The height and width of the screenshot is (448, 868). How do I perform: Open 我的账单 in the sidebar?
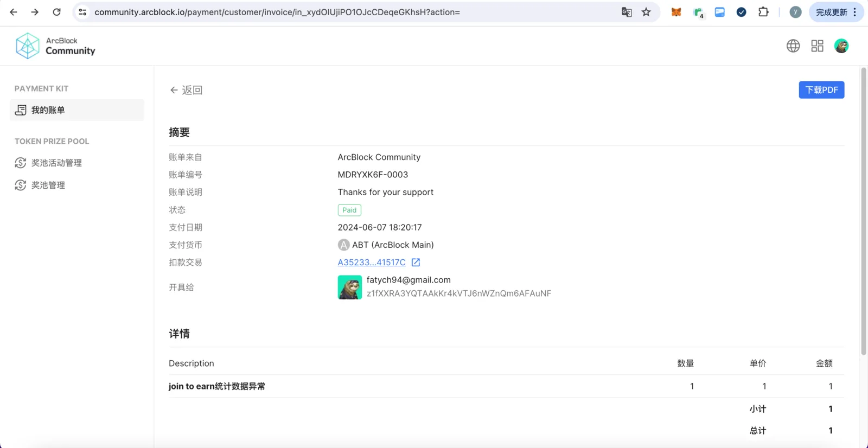tap(77, 110)
